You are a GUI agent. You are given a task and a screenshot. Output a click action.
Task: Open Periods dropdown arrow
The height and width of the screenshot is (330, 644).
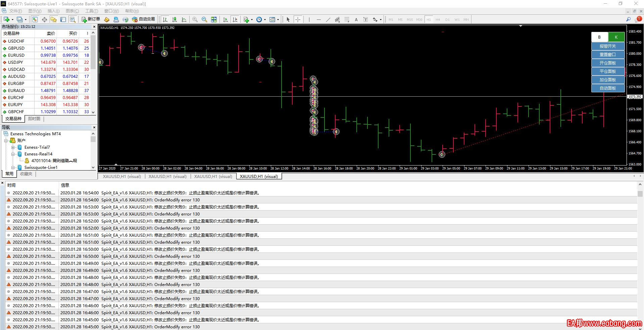point(265,19)
